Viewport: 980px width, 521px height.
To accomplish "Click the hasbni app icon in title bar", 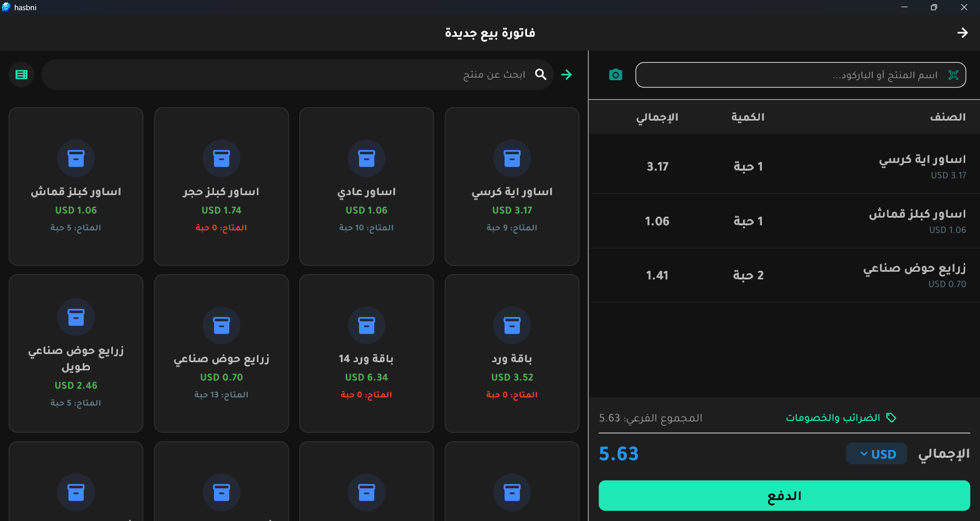I will tap(6, 7).
